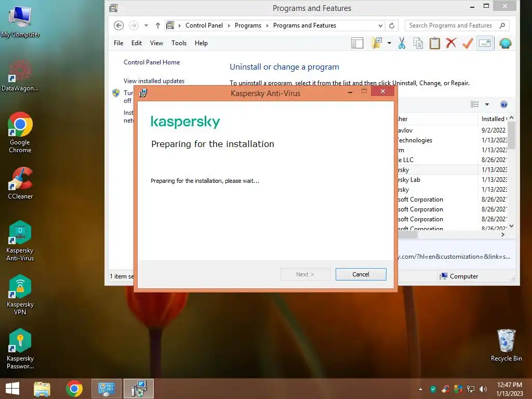
Task: Click the Paste clipboard icon
Action: click(x=435, y=44)
